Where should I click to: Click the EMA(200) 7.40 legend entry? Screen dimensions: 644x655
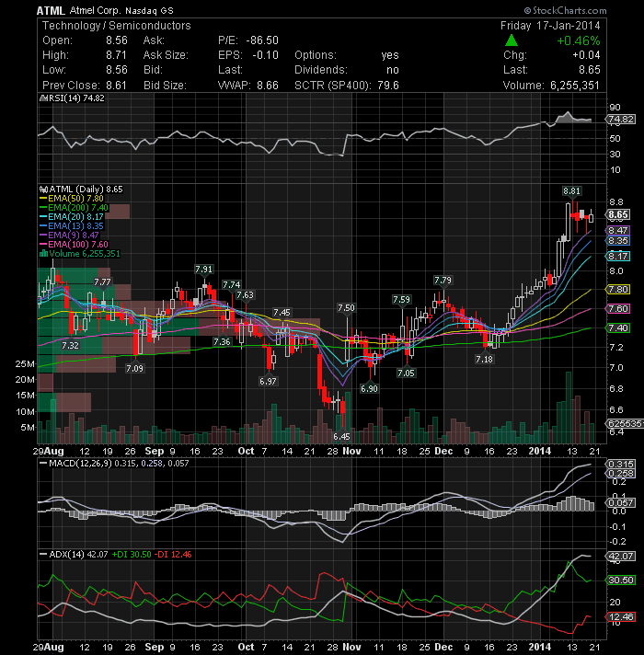coord(74,208)
